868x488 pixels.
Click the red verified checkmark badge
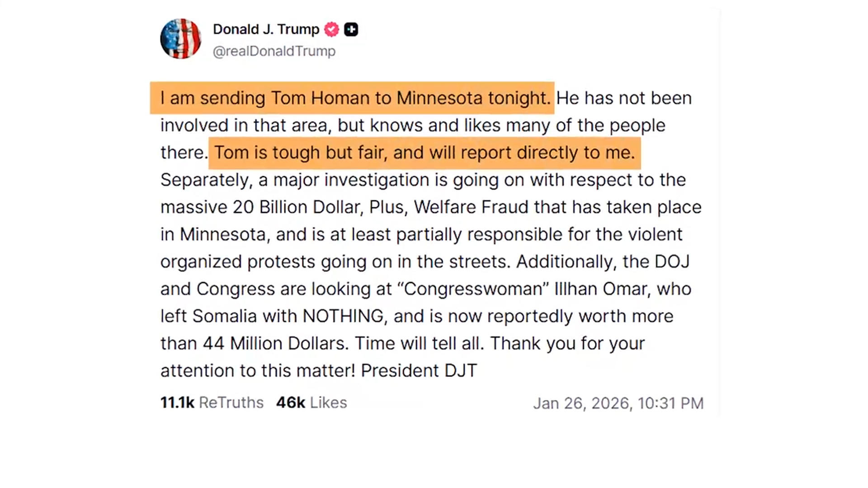point(332,29)
